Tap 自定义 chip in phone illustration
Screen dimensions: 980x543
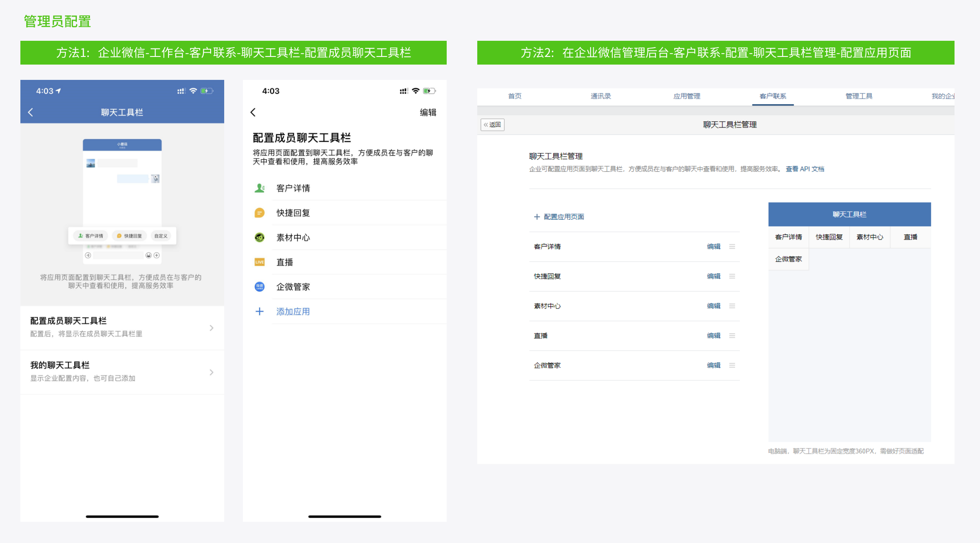pyautogui.click(x=161, y=236)
